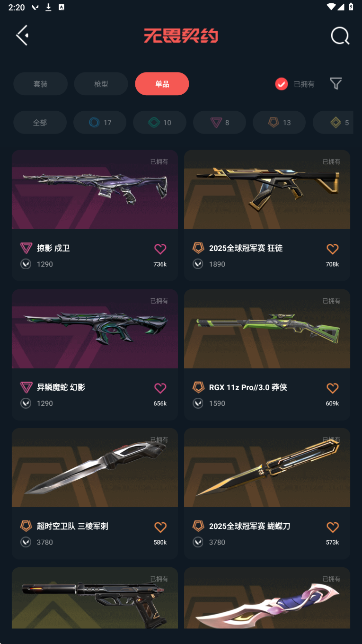The height and width of the screenshot is (644, 362).
Task: Switch to the 套装 tab
Action: click(x=40, y=84)
